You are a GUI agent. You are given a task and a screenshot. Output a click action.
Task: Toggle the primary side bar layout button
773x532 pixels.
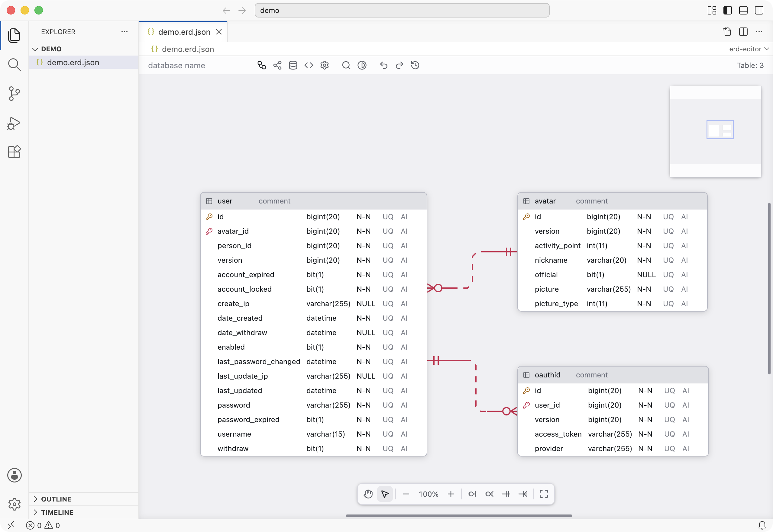(727, 10)
